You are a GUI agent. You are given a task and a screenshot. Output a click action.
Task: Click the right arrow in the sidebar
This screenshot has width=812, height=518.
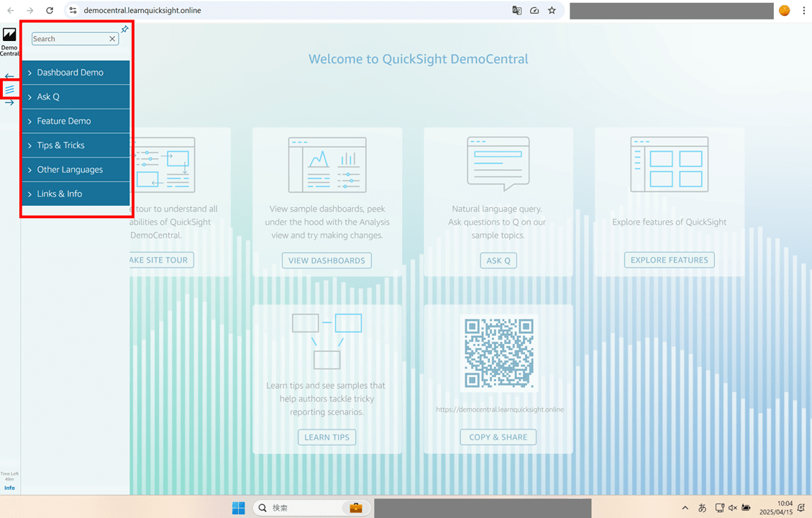pos(9,103)
